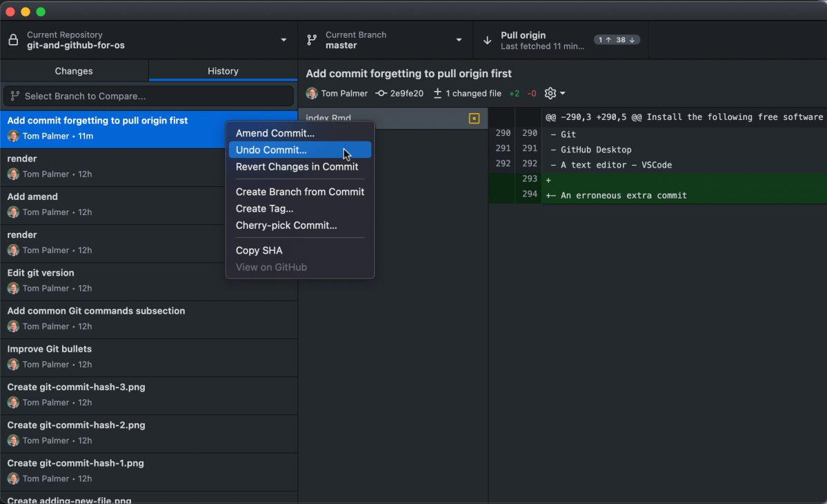Image resolution: width=827 pixels, height=504 pixels.
Task: Click added line 293 in diff
Action: pyautogui.click(x=658, y=180)
